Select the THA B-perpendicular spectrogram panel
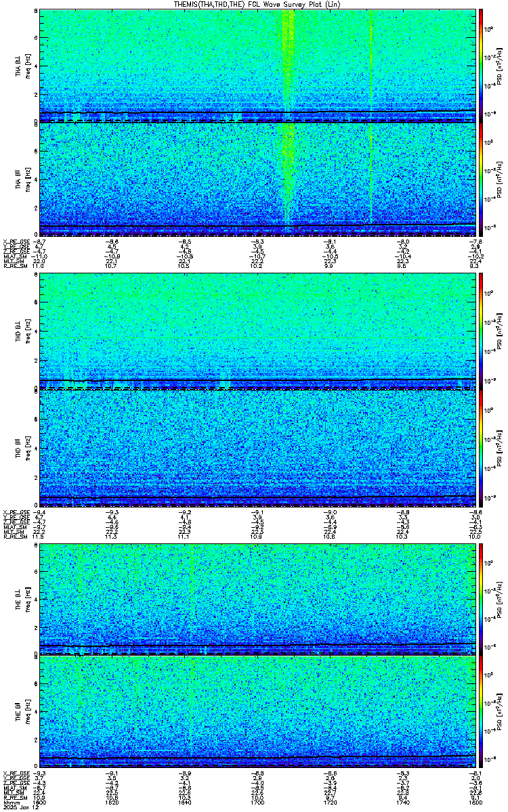The height and width of the screenshot is (812, 508). click(257, 66)
